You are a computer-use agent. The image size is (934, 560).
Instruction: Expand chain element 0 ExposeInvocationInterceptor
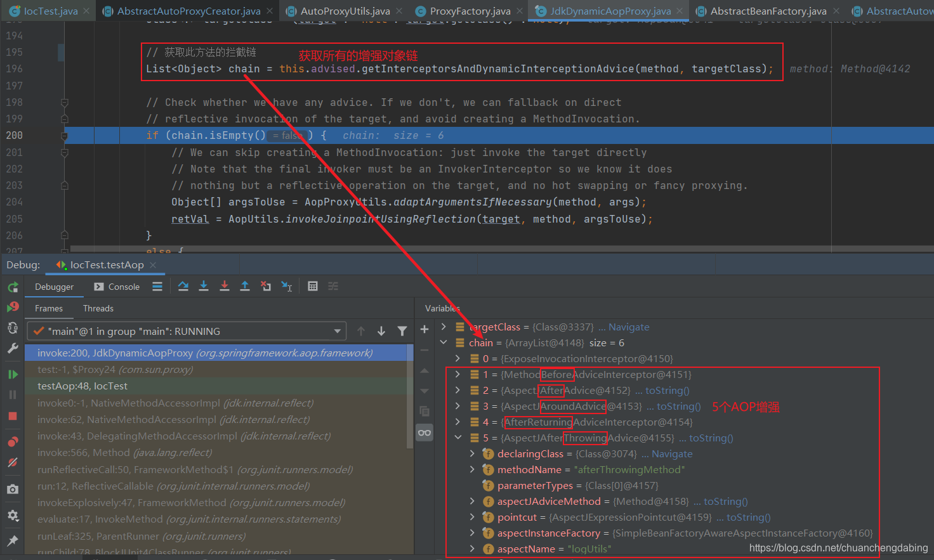point(457,358)
